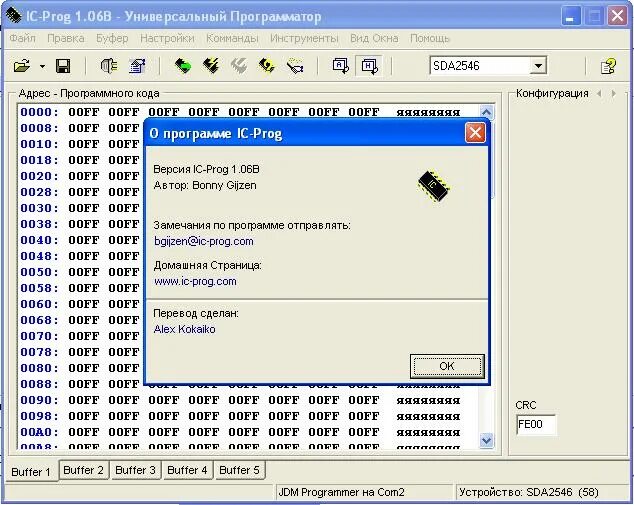The height and width of the screenshot is (505, 634).
Task: Switch to the Buffer 3 tab
Action: [135, 470]
